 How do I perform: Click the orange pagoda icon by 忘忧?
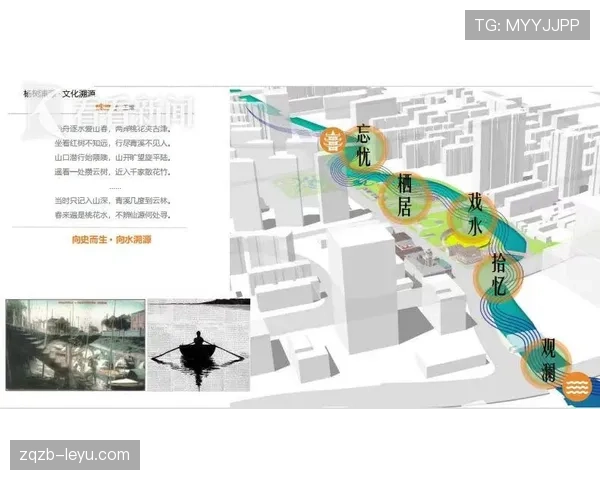tap(333, 140)
